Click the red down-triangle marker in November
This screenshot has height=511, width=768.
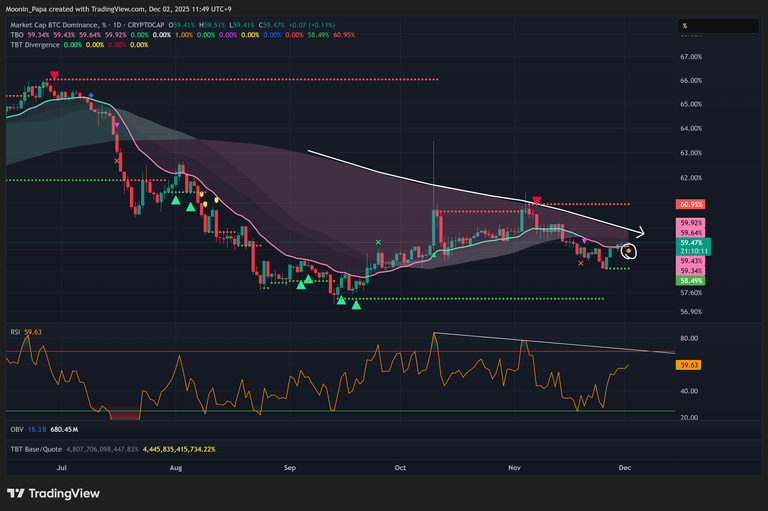coord(537,201)
